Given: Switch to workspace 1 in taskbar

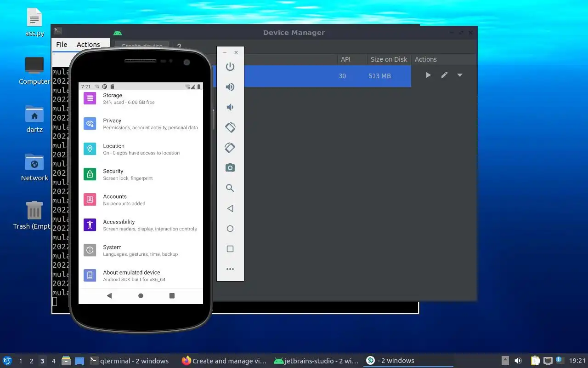Looking at the screenshot, I should [20, 361].
